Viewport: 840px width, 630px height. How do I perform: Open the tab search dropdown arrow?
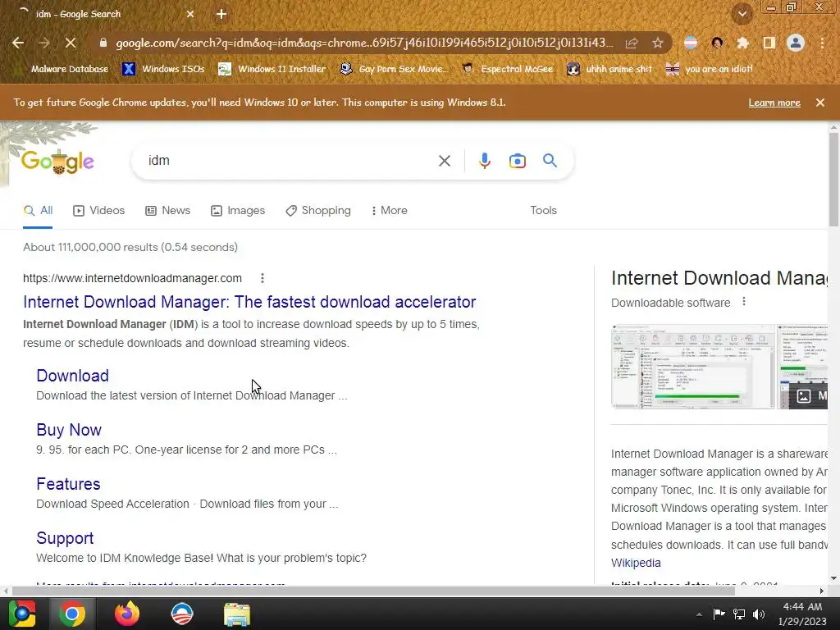742,14
